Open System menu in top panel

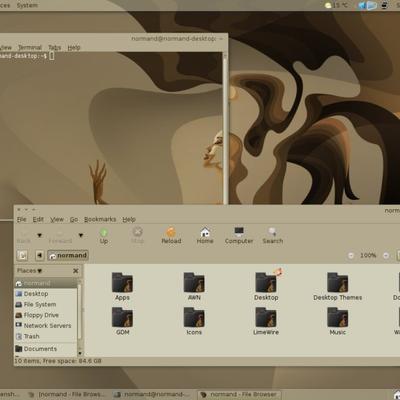click(27, 5)
